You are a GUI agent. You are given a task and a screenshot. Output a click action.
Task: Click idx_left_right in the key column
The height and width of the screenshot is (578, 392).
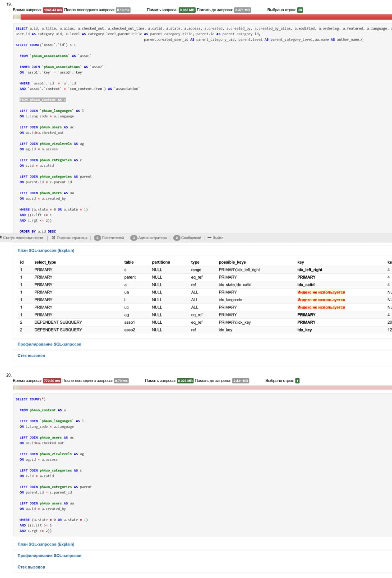[310, 270]
